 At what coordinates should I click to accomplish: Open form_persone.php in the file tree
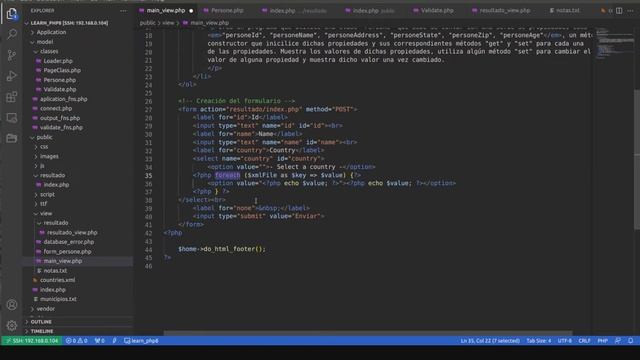tap(67, 251)
